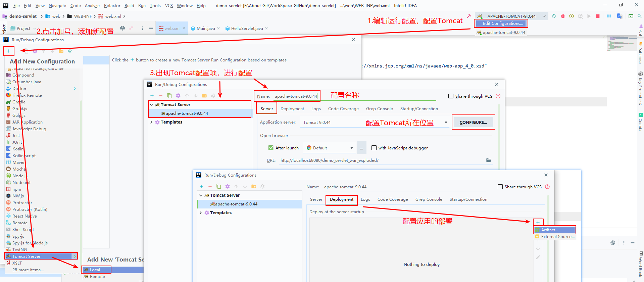Open the Translate icon in main toolbar
The image size is (644, 282).
coord(620,16)
